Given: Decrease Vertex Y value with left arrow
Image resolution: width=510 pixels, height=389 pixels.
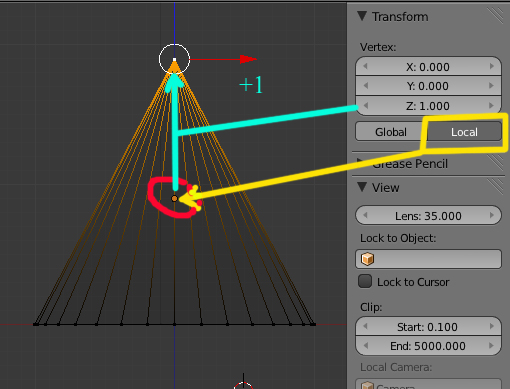Looking at the screenshot, I should (365, 86).
